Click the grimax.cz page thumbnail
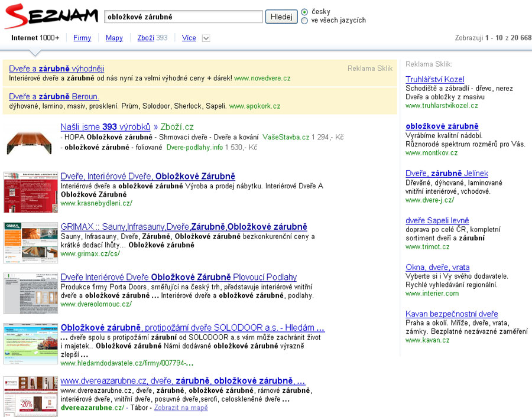The image size is (532, 417). tap(31, 243)
